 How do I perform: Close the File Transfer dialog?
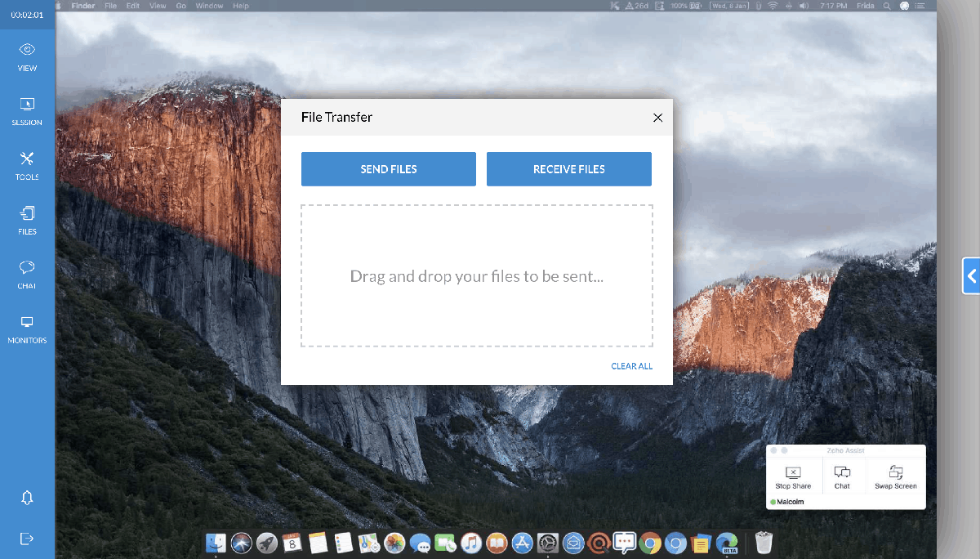(x=657, y=118)
